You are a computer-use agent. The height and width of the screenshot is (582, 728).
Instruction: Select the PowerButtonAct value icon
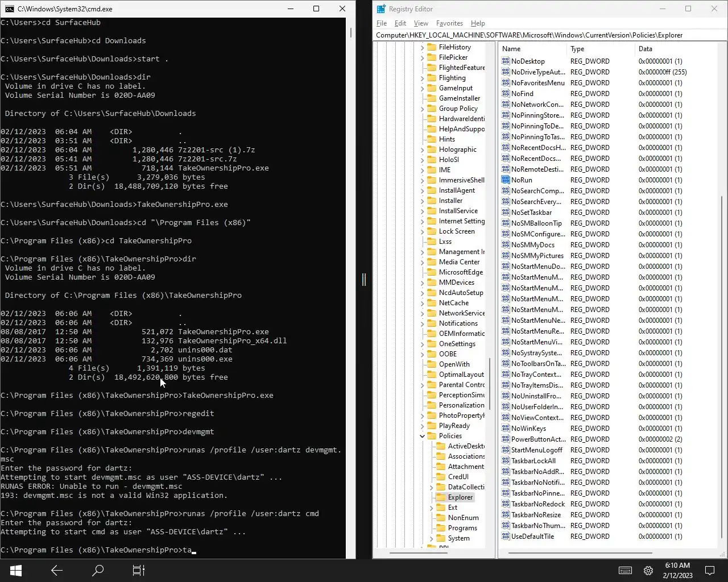click(506, 439)
